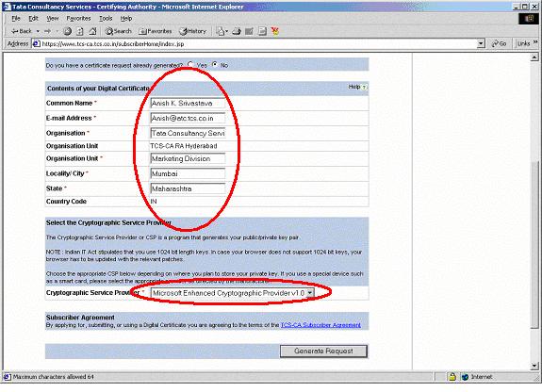Image resolution: width=542 pixels, height=392 pixels.
Task: Open the Edit menu
Action: tap(33, 18)
